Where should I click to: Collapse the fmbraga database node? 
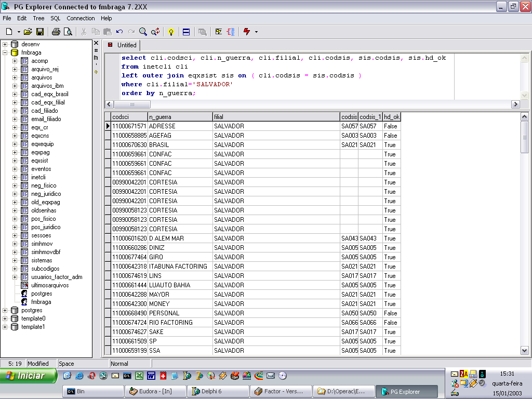[5, 52]
